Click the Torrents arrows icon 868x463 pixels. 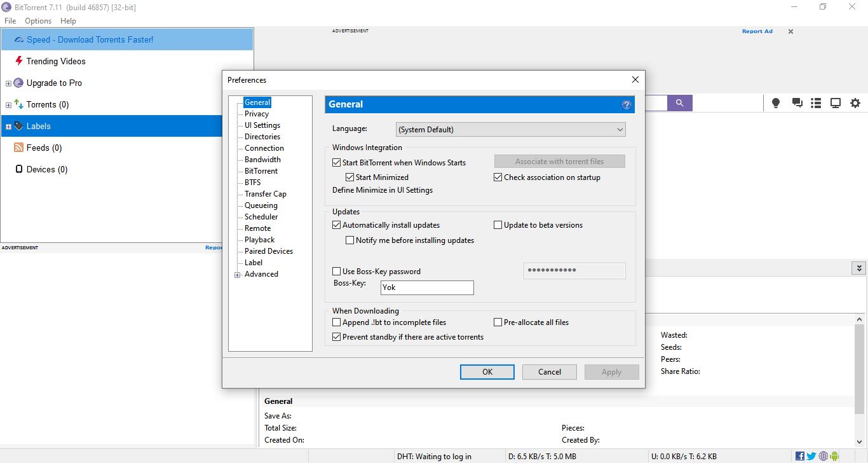pos(18,104)
